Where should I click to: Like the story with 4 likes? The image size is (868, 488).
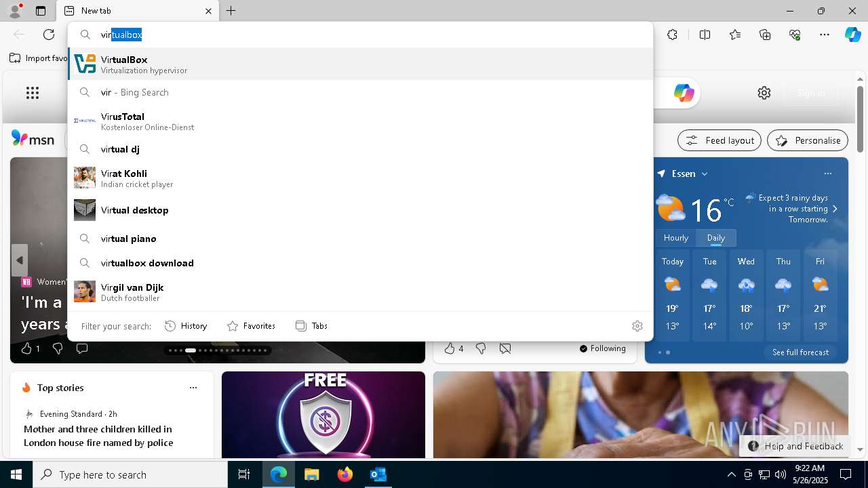(454, 348)
